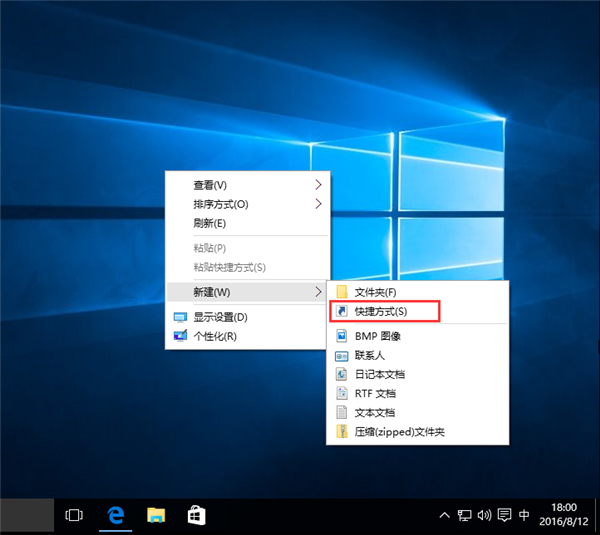Open the network icon in system tray
This screenshot has height=535, width=600.
pos(465,515)
